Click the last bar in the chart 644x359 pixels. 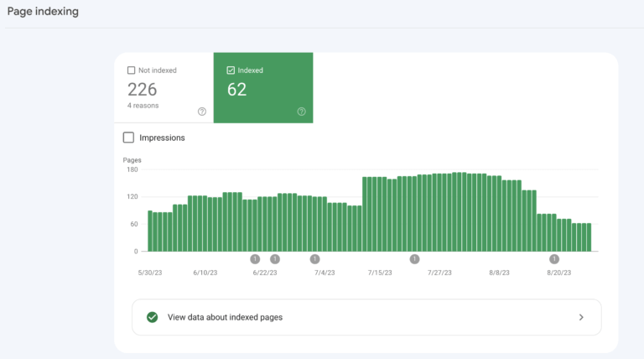589,237
